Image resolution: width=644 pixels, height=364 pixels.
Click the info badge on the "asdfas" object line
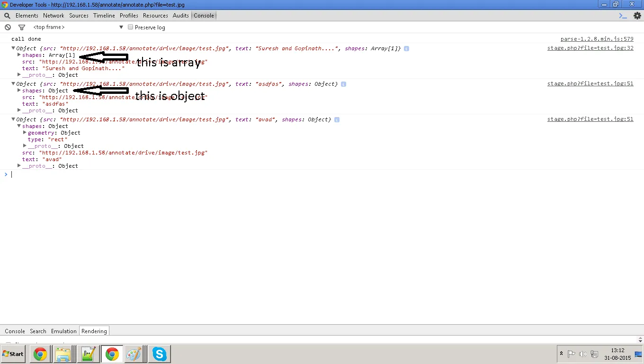343,84
